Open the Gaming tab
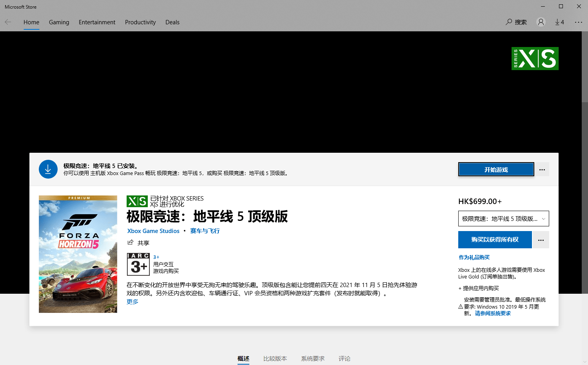This screenshot has width=588, height=365. point(59,22)
